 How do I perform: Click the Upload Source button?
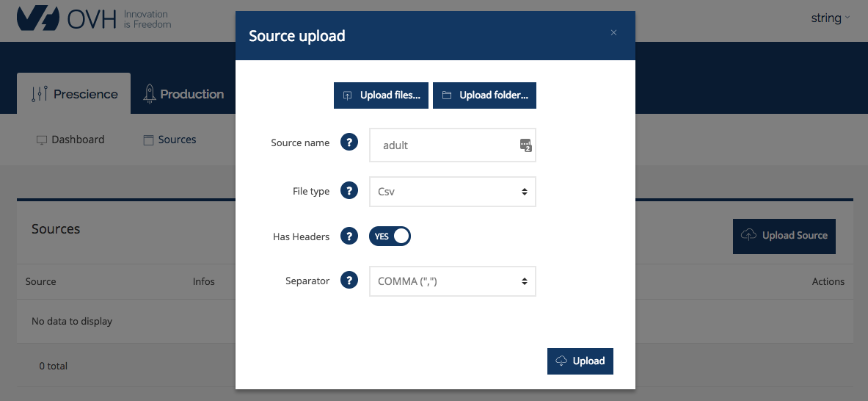(x=784, y=236)
